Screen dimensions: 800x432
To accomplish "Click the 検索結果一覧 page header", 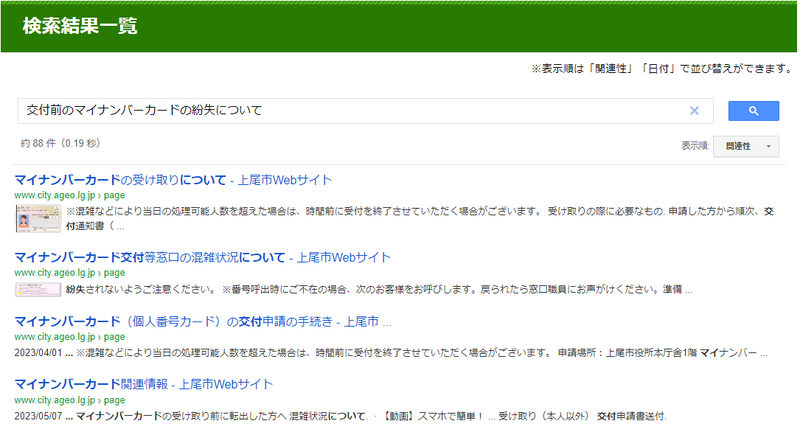I will pos(80,26).
